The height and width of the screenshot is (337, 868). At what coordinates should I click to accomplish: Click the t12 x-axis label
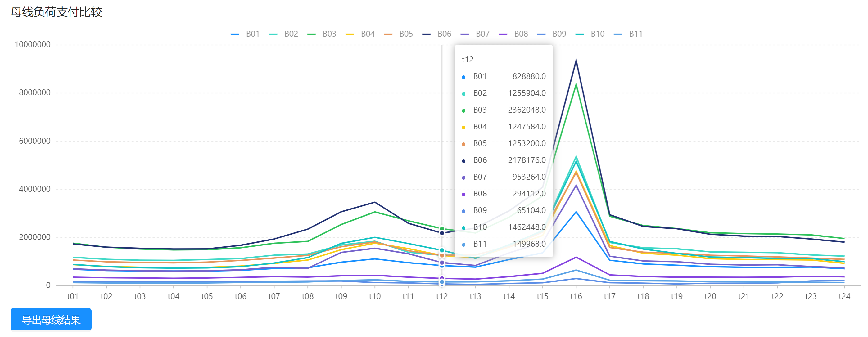(442, 296)
